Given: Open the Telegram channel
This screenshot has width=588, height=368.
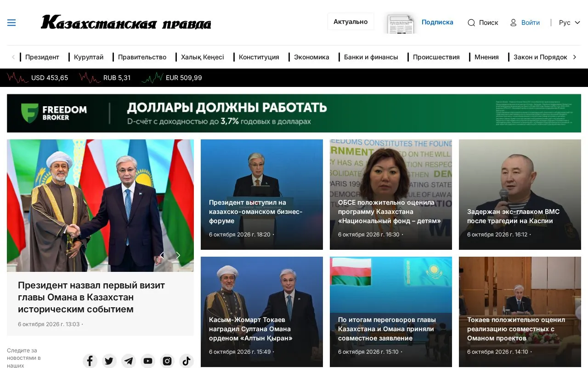Looking at the screenshot, I should [x=129, y=361].
